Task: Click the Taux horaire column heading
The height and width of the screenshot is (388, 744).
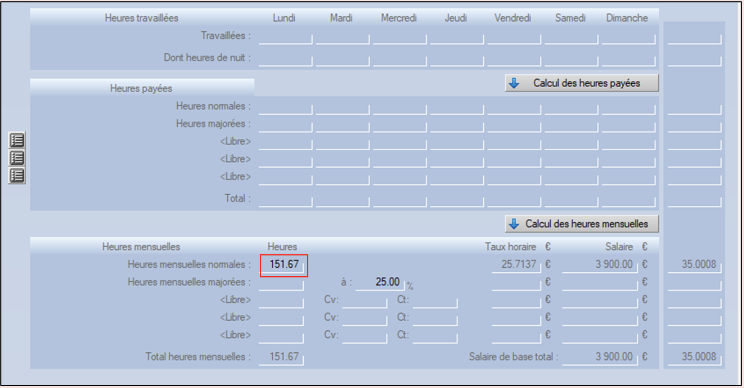Action: [x=510, y=247]
